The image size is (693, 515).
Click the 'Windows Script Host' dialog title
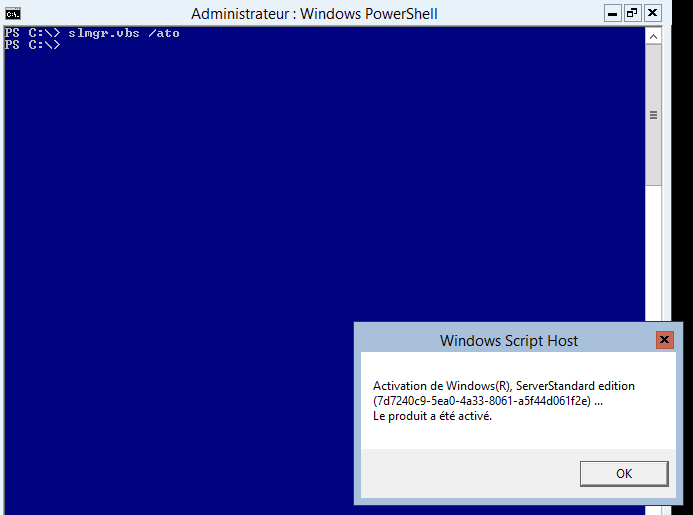(509, 341)
